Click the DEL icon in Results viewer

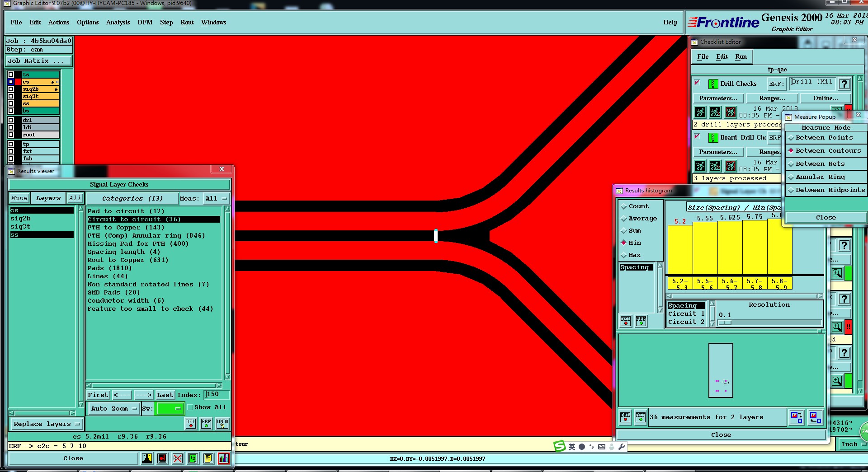point(191,423)
